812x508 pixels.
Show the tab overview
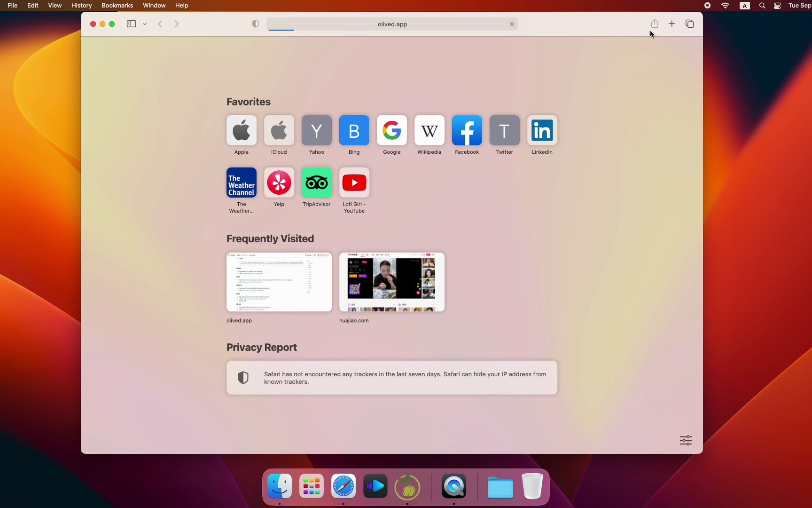(x=690, y=24)
